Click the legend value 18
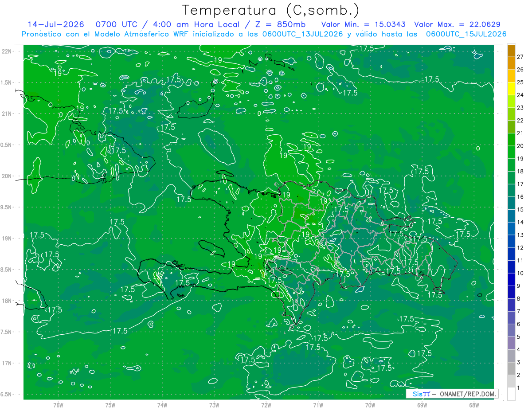 click(520, 172)
